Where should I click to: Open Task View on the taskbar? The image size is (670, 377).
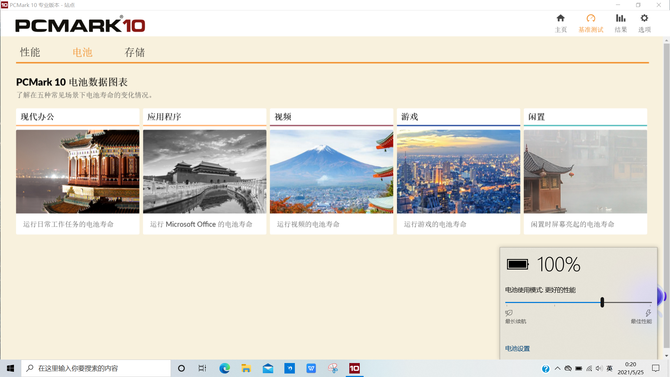pos(202,368)
